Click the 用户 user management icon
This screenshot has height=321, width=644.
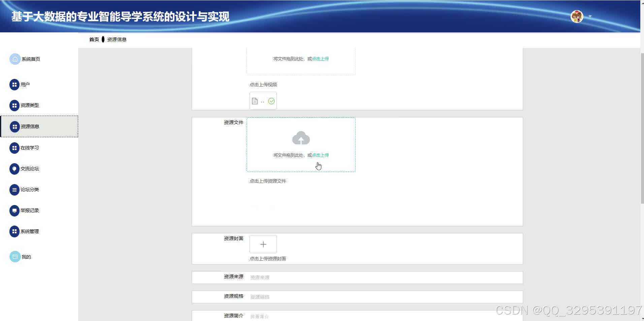14,85
